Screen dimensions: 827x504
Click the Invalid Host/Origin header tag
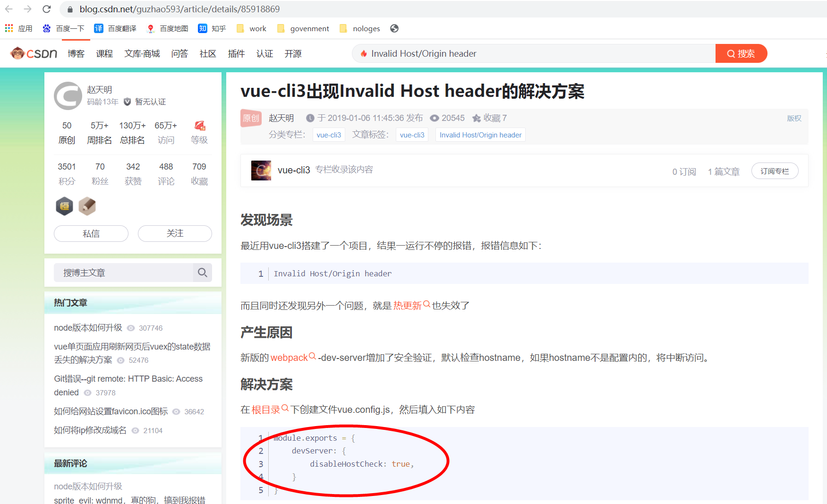480,135
